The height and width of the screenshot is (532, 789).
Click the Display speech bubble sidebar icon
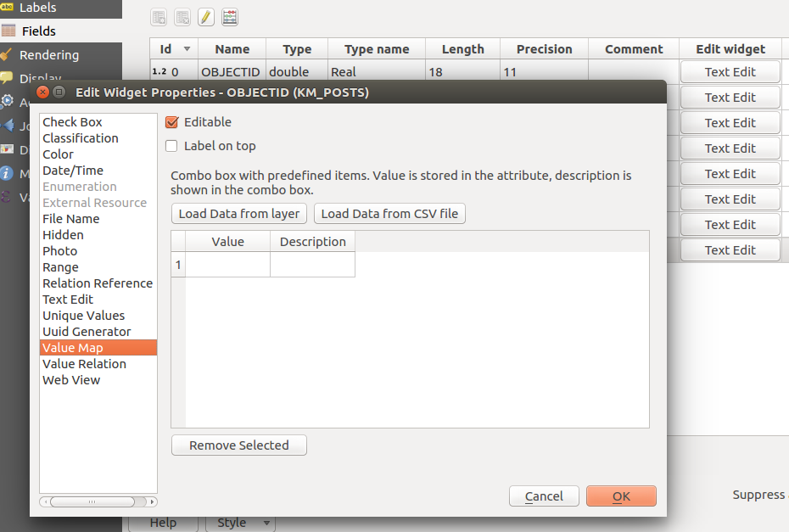coord(6,77)
